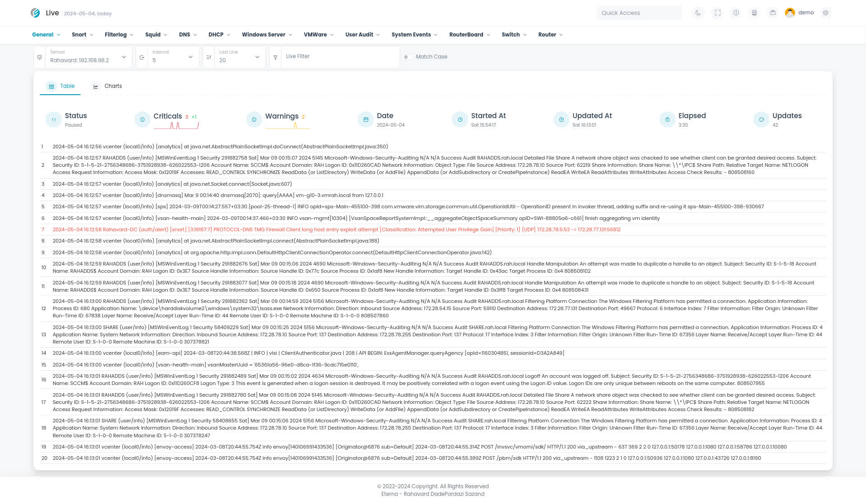This screenshot has width=866, height=504.
Task: Open the Windows Server menu
Action: 267,35
